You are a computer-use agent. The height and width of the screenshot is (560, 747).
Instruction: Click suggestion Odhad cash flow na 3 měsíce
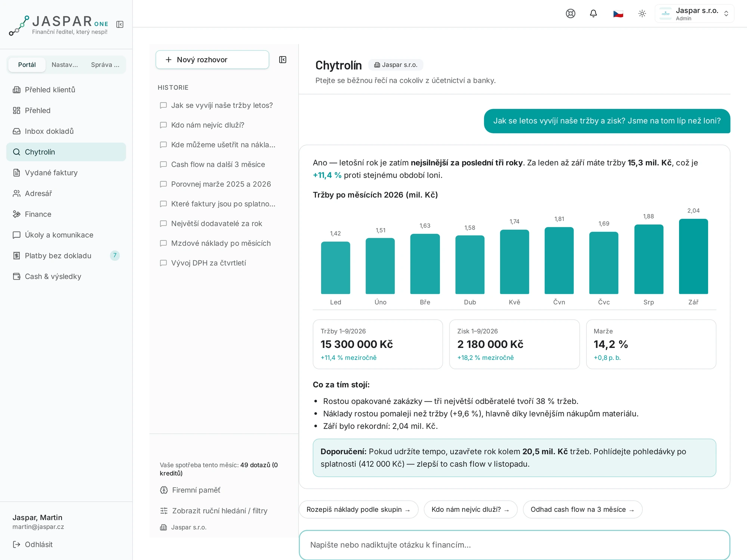coord(583,510)
